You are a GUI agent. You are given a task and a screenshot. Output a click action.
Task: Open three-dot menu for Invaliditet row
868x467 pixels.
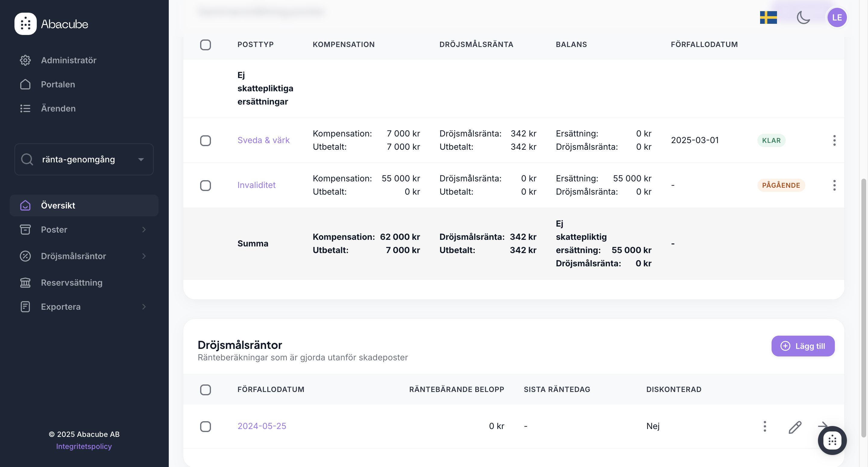834,185
